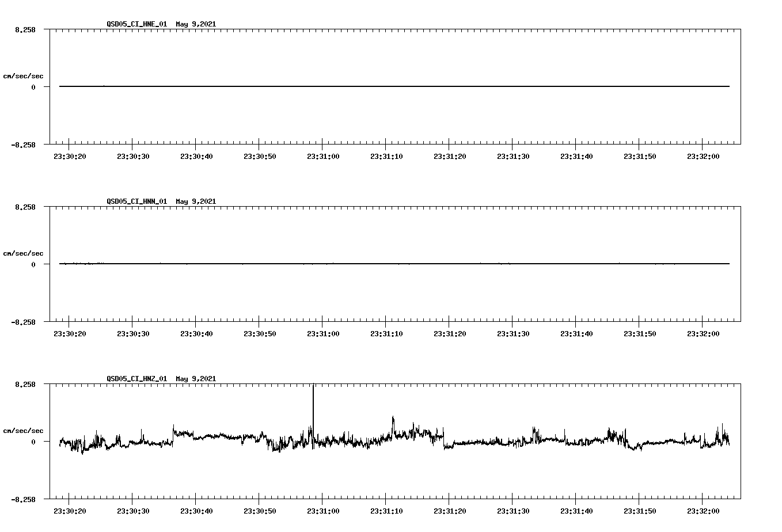Image resolution: width=782 pixels, height=532 pixels.
Task: Click the cm/sec/sec label on top plot
Action: click(x=24, y=75)
